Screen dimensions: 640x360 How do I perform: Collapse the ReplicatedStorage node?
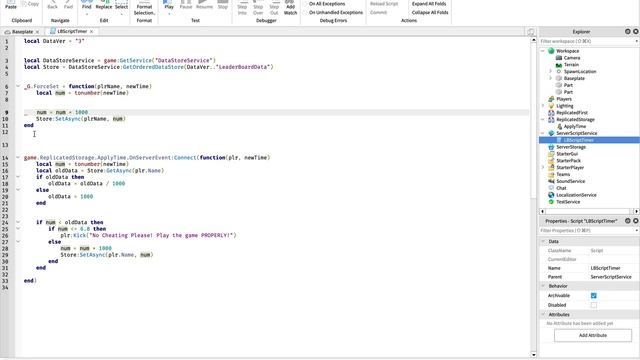[543, 120]
